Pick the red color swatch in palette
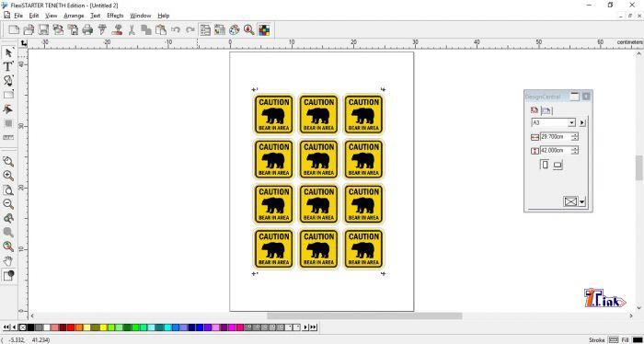Screen dimensions: 644x344 coord(71,327)
